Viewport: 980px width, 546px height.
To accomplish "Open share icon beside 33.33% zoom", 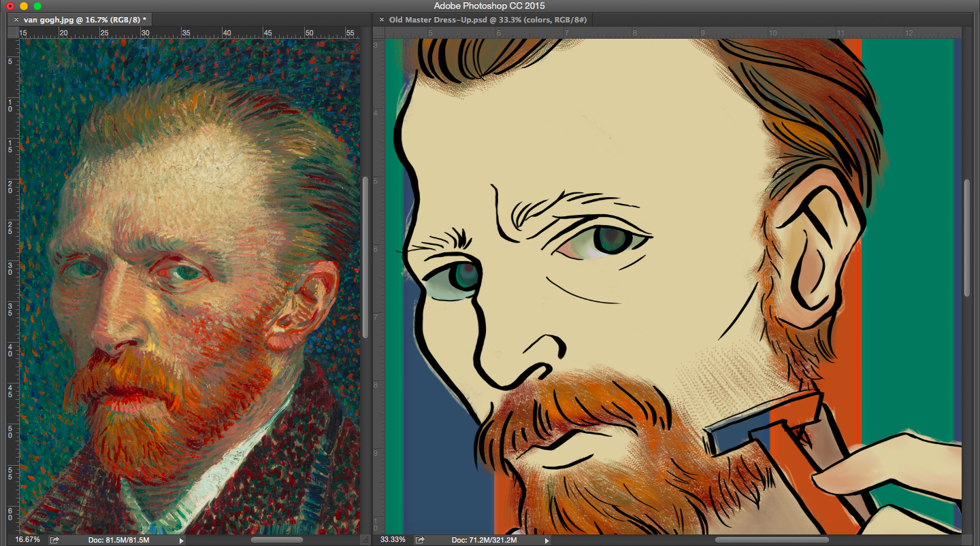I will (x=419, y=540).
